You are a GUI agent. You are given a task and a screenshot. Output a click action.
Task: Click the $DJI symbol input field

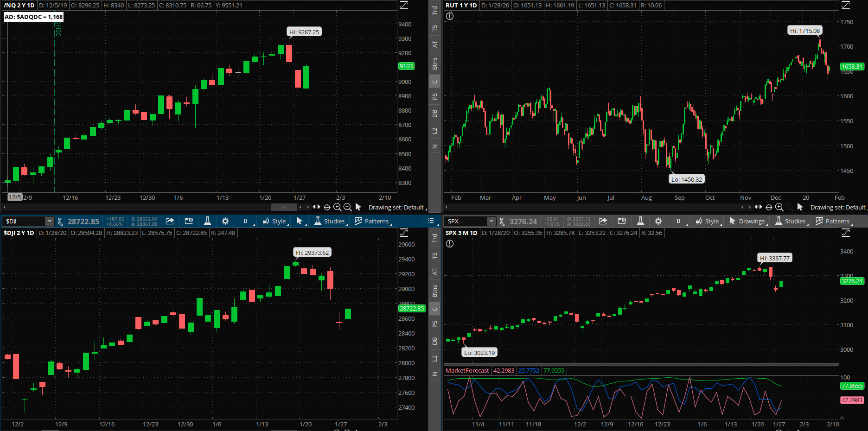pos(24,222)
